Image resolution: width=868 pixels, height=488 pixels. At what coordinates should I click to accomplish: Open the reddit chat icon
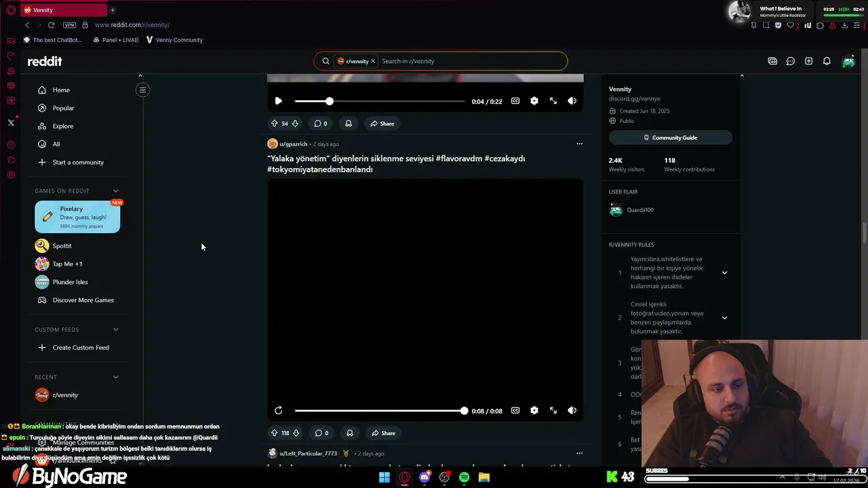click(x=791, y=61)
